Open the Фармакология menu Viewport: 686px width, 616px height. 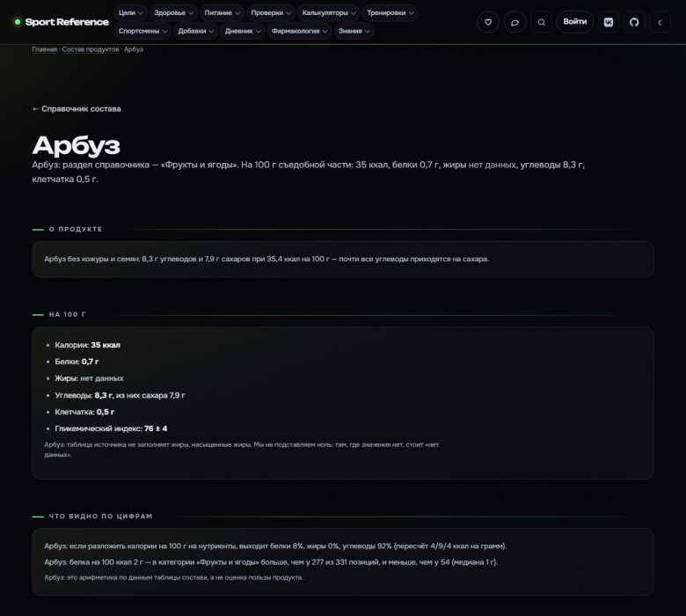(299, 31)
